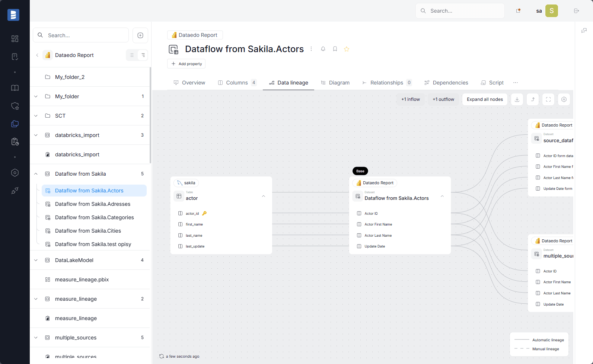
Task: Expand the multiple_sources group
Action: coord(36,338)
